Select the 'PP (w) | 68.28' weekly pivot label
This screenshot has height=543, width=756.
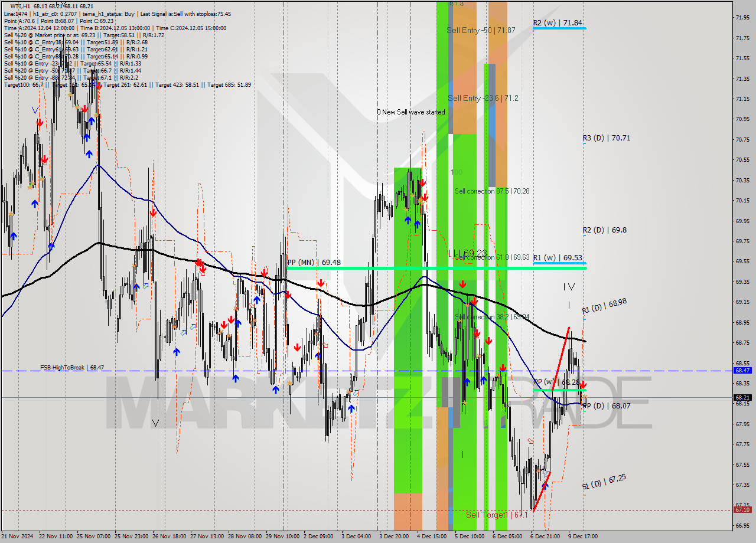[x=556, y=382]
